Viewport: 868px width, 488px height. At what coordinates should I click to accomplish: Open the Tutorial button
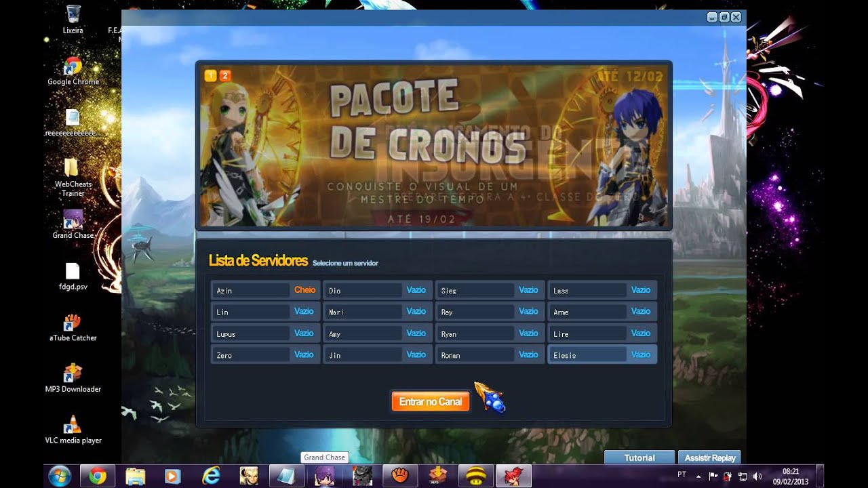[x=639, y=457]
